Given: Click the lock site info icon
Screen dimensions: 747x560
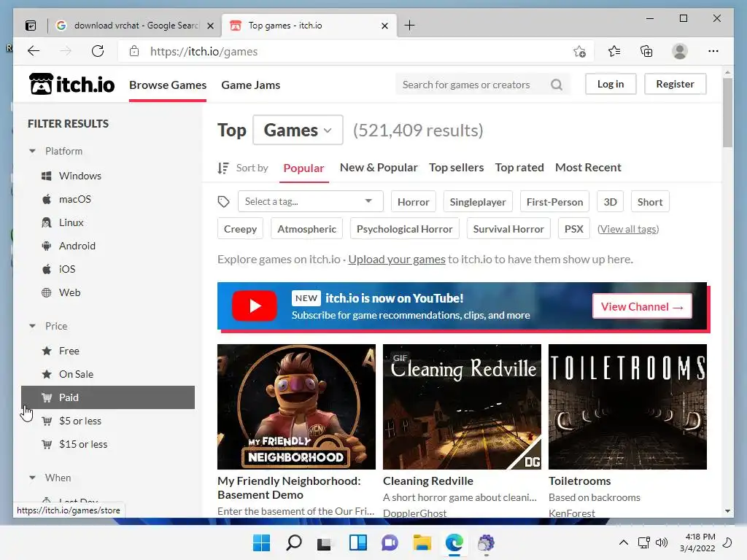Looking at the screenshot, I should coord(134,51).
